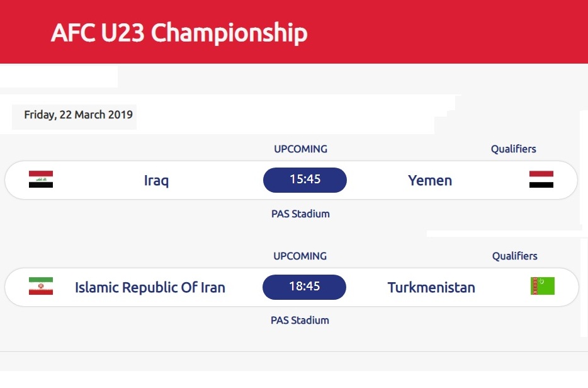The width and height of the screenshot is (588, 388).
Task: Open the Yemen team name link
Action: pos(430,181)
